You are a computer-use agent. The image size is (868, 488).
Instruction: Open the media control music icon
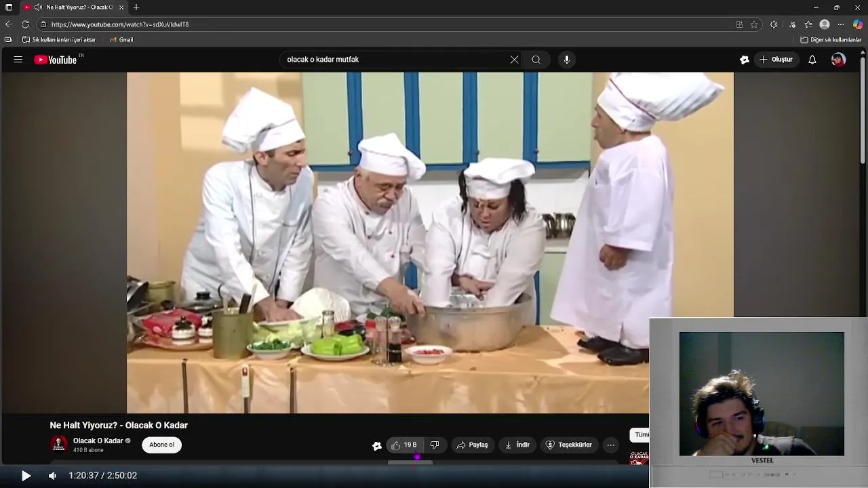click(792, 24)
